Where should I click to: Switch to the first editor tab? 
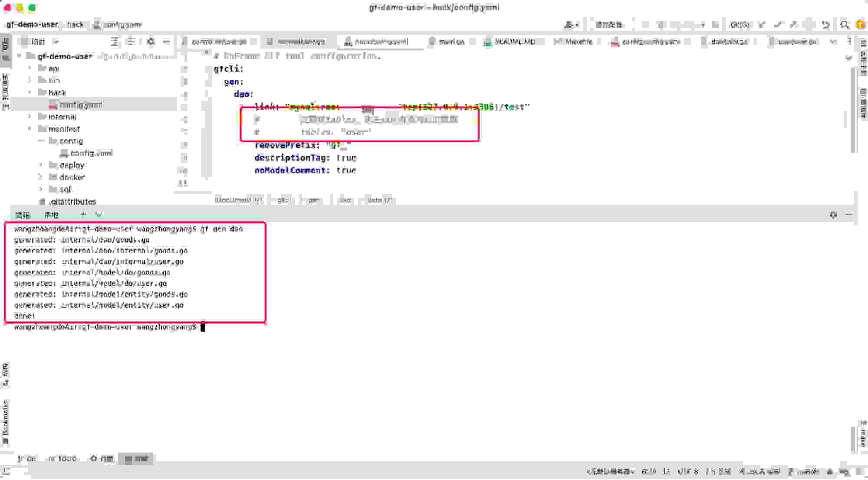(219, 42)
